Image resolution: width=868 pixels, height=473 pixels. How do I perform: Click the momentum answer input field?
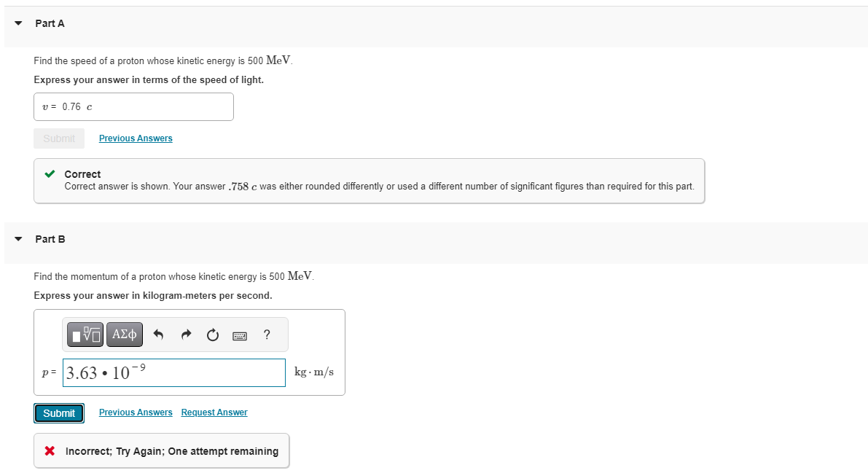tap(173, 372)
